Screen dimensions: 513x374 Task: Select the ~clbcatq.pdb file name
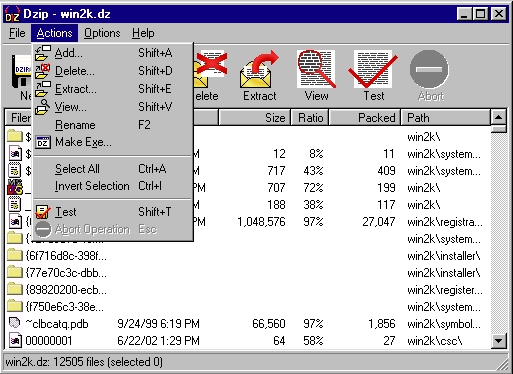tap(57, 324)
